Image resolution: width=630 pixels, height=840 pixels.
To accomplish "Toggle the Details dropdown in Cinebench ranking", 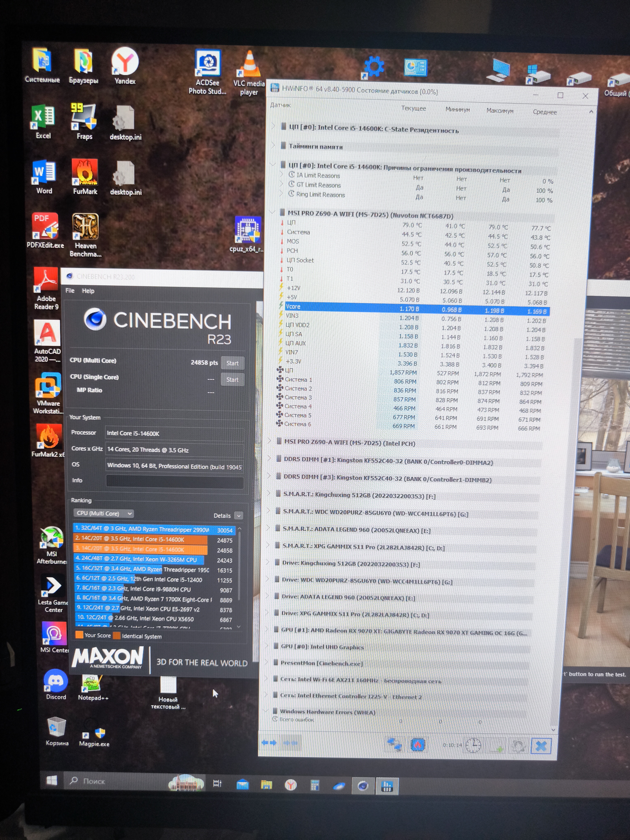I will pyautogui.click(x=239, y=516).
